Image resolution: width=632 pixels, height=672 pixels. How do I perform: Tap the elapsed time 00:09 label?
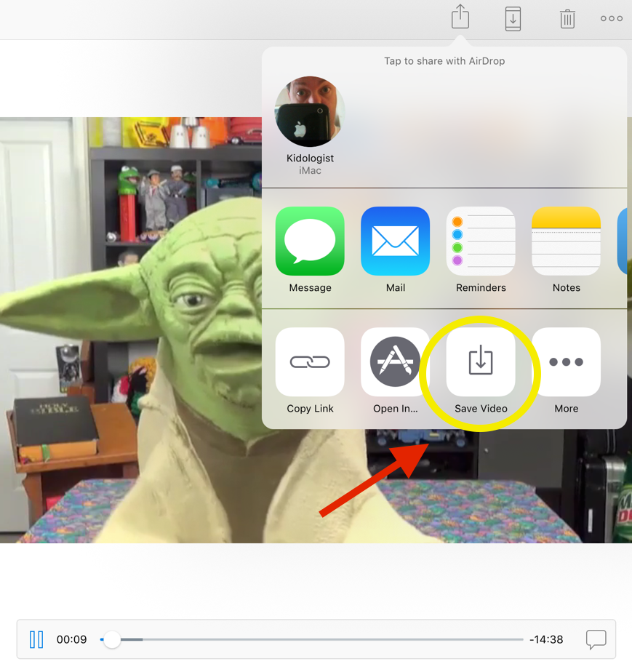(71, 639)
